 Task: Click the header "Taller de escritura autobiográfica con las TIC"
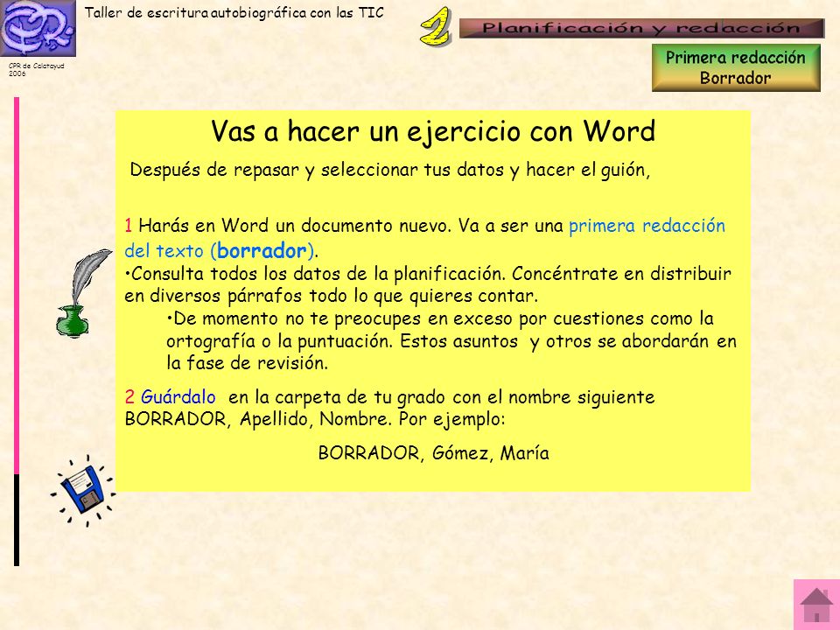coord(234,13)
